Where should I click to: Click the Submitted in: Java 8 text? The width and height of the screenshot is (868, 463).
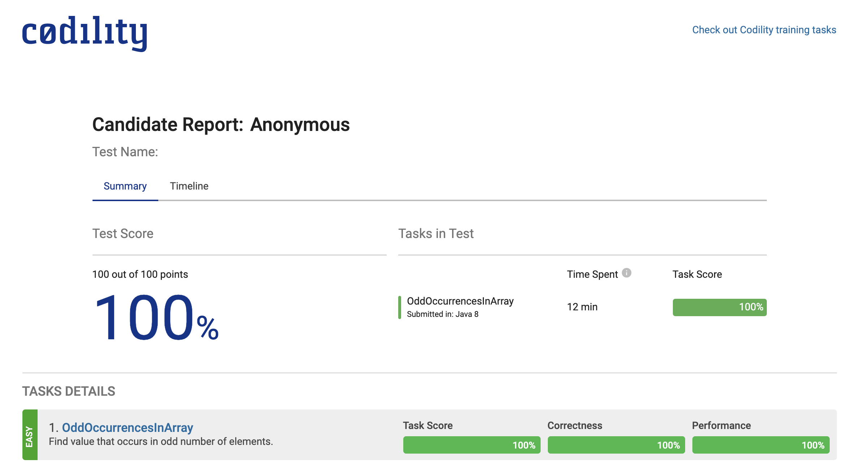tap(442, 314)
